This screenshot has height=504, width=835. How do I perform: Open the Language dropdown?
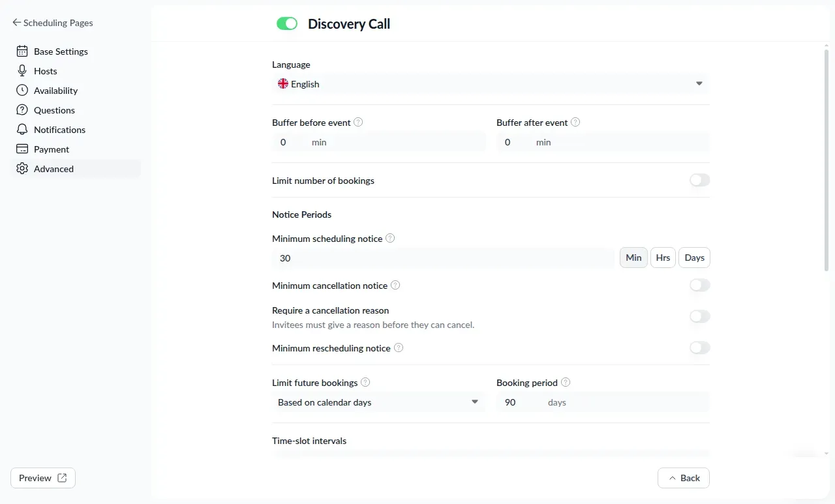click(491, 84)
